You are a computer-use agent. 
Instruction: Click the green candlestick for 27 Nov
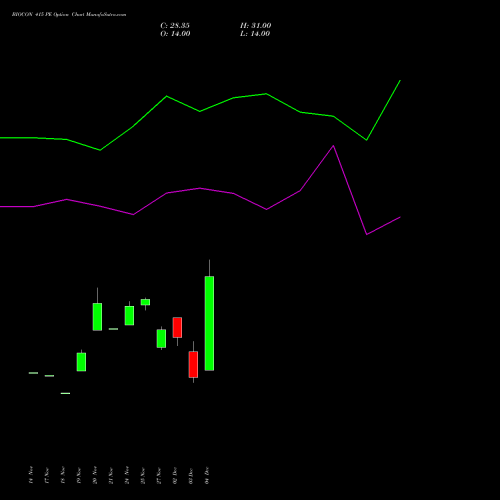coord(161,338)
